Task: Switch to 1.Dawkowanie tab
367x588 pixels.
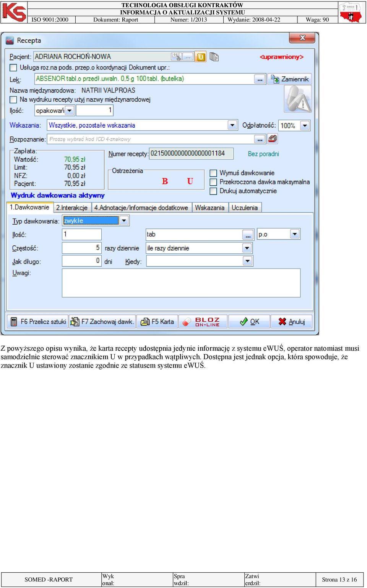Action: click(x=29, y=207)
